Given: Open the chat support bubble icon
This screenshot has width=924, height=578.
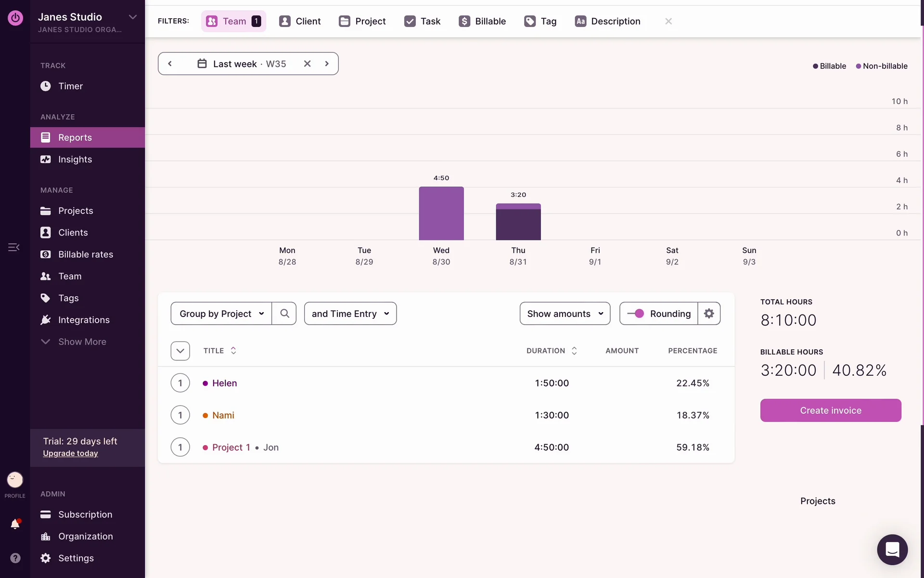Looking at the screenshot, I should pos(892,550).
